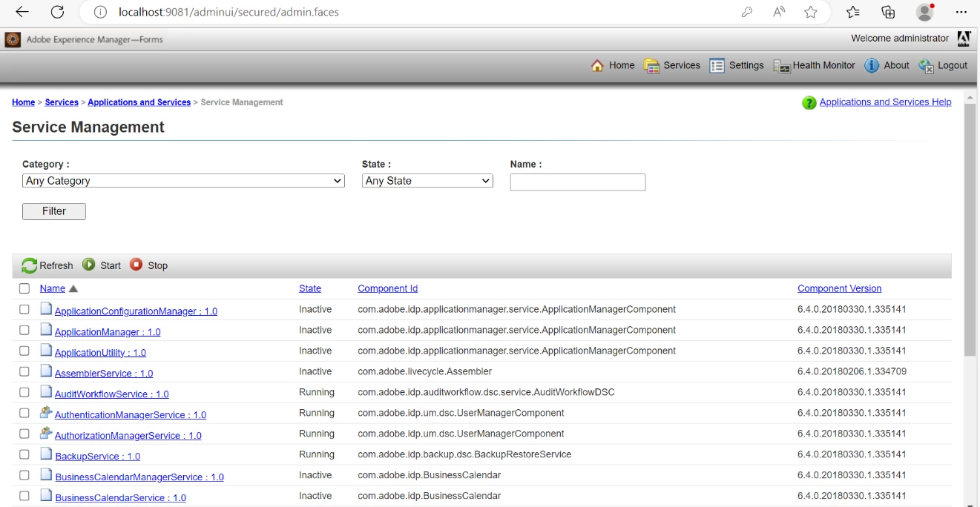Open the AuditWorkflowService : 1.0 link
The width and height of the screenshot is (980, 507).
[x=112, y=394]
